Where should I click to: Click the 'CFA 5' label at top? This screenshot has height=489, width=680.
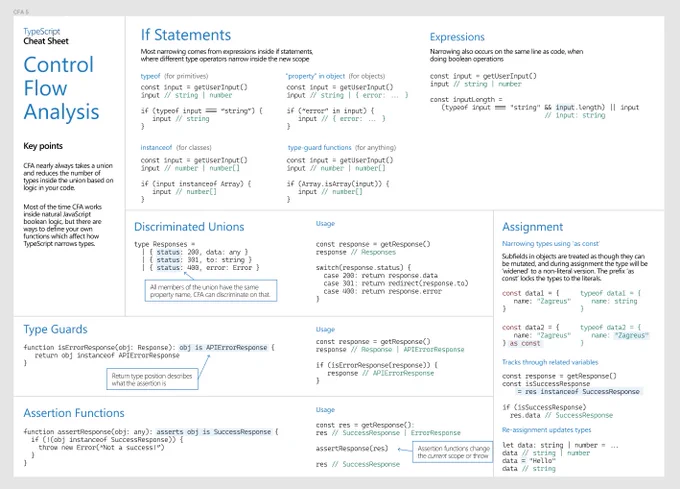click(x=21, y=12)
